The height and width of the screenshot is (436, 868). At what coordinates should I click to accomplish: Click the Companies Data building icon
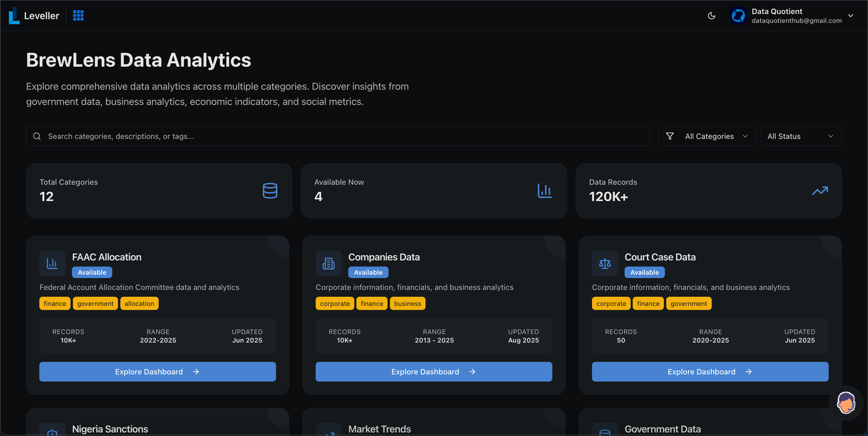328,264
